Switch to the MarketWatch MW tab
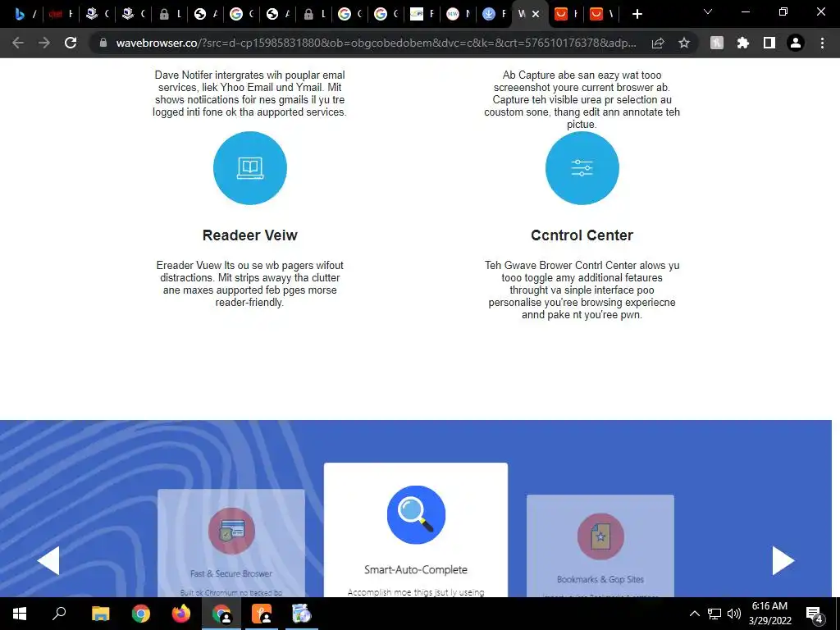 (x=458, y=14)
